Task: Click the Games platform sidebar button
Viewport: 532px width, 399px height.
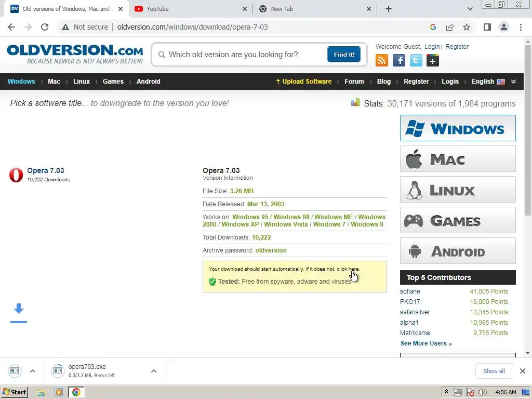Action: tap(458, 220)
